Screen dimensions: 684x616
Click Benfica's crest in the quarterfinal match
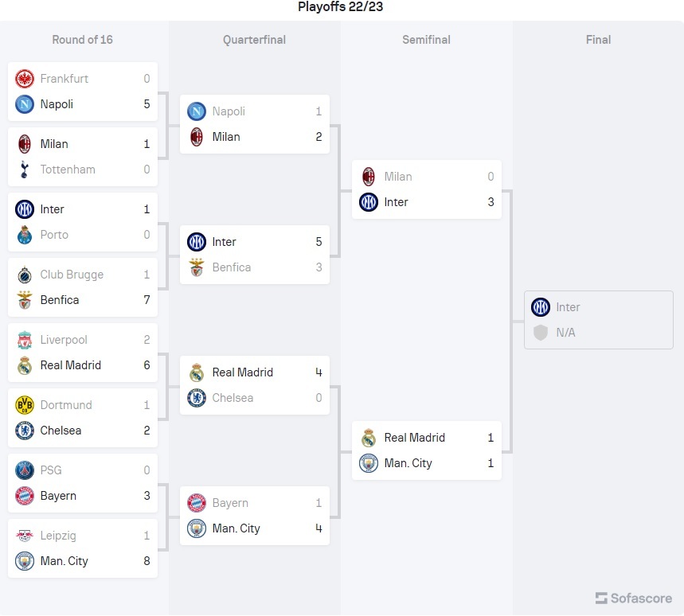tap(197, 267)
